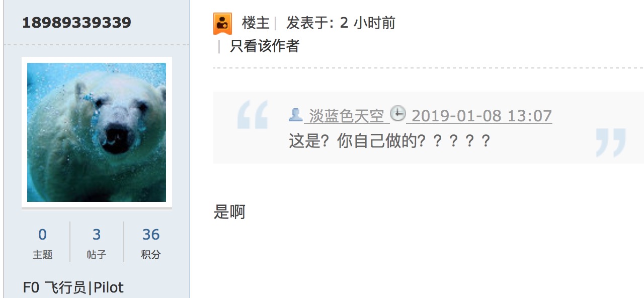Click the opening quotation mark icon

(x=253, y=115)
